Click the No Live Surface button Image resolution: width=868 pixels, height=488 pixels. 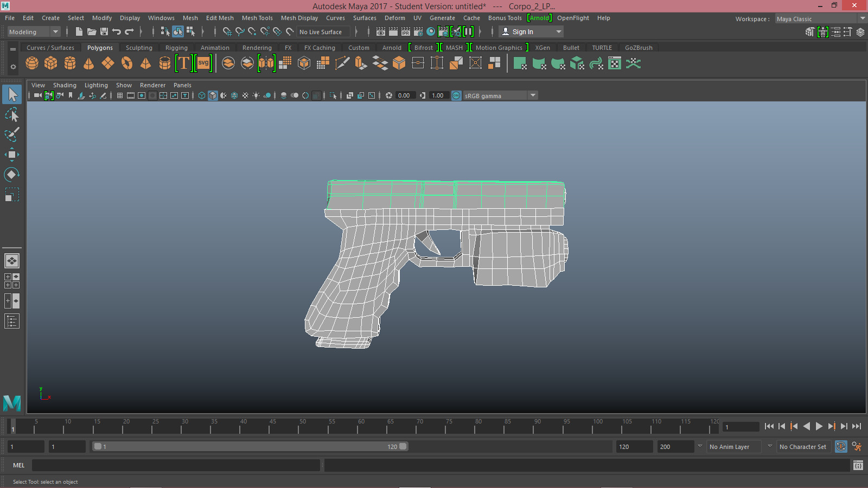click(322, 31)
